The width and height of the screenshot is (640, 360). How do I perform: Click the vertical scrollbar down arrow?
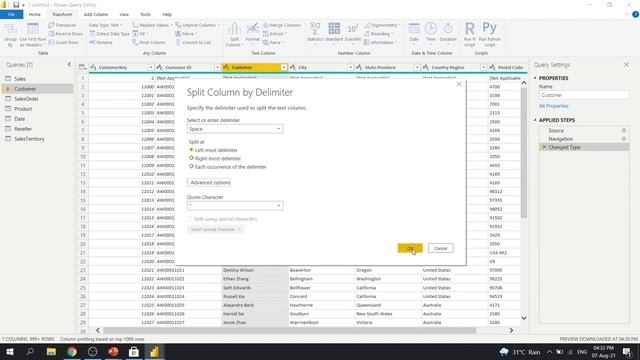524,318
